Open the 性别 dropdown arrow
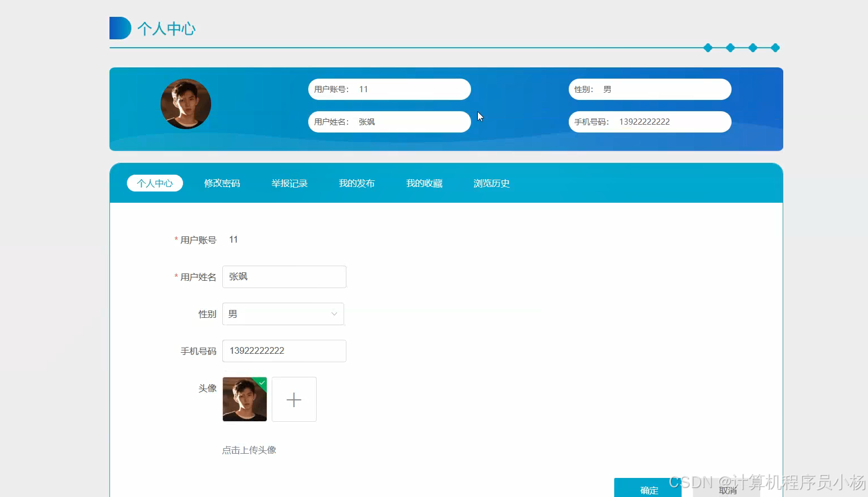 tap(334, 314)
